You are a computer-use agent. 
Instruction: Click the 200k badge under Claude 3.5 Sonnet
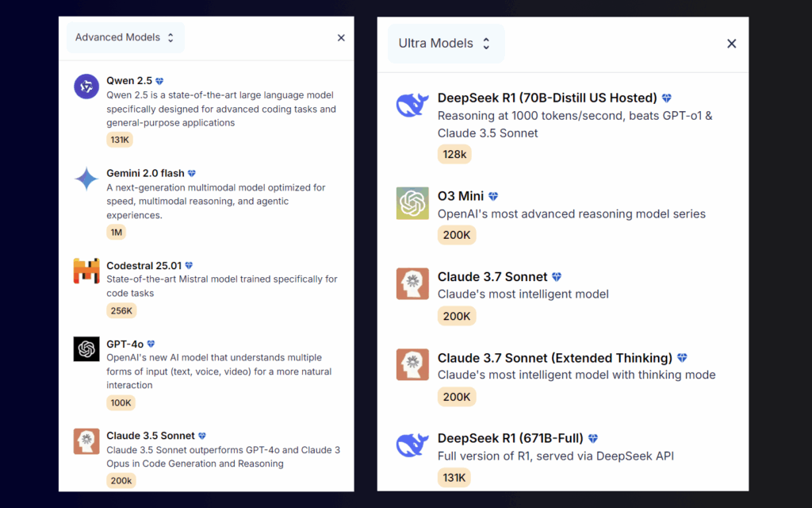point(121,481)
